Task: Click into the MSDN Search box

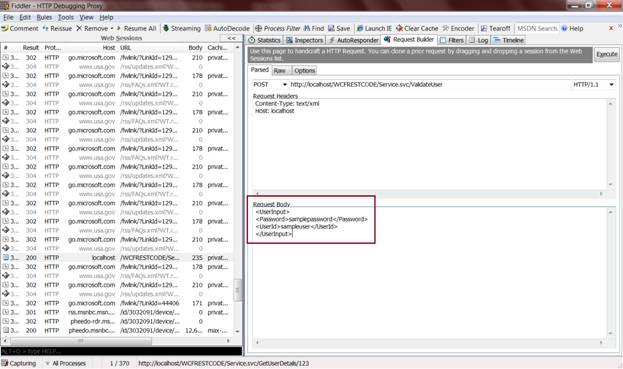Action: (537, 29)
